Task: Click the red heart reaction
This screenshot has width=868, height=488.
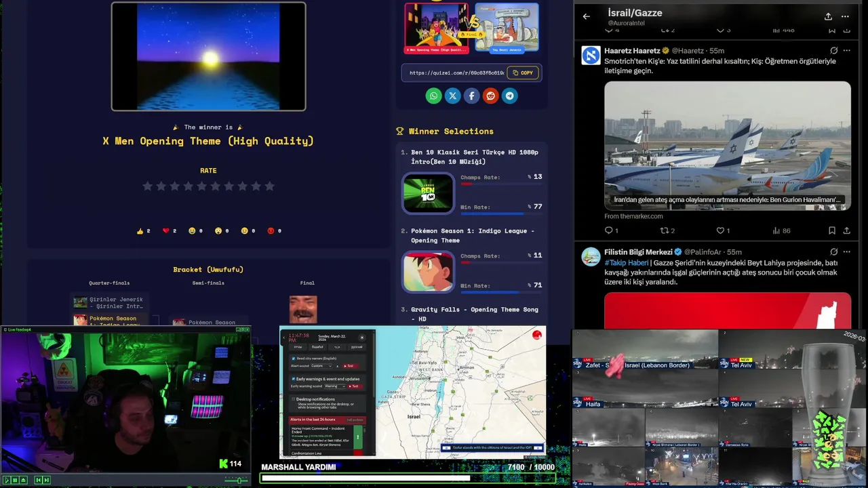Action: point(166,231)
